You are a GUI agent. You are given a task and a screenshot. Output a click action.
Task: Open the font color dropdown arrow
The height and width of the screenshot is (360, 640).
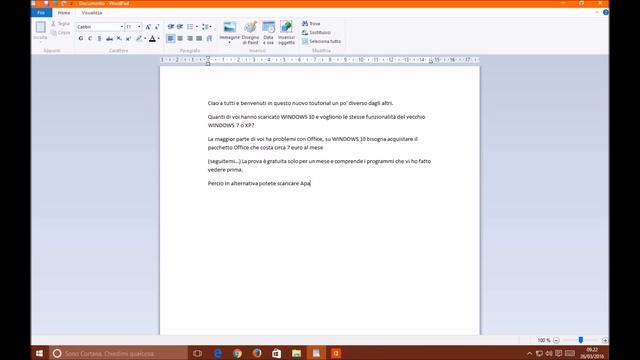pyautogui.click(x=158, y=38)
